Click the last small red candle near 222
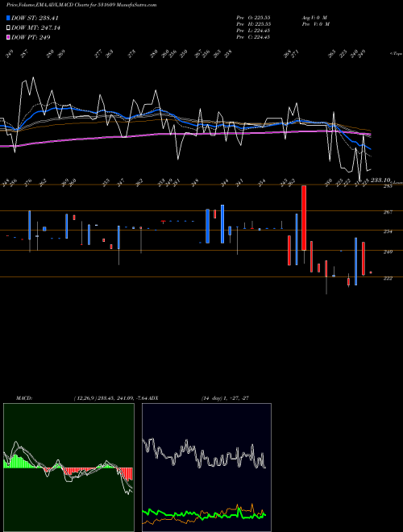Viewport: 403px width, 532px height. pos(371,272)
